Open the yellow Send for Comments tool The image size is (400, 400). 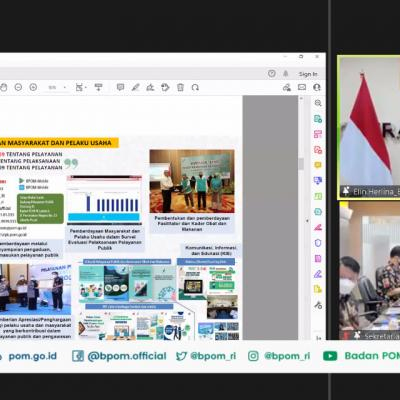[x=318, y=289]
